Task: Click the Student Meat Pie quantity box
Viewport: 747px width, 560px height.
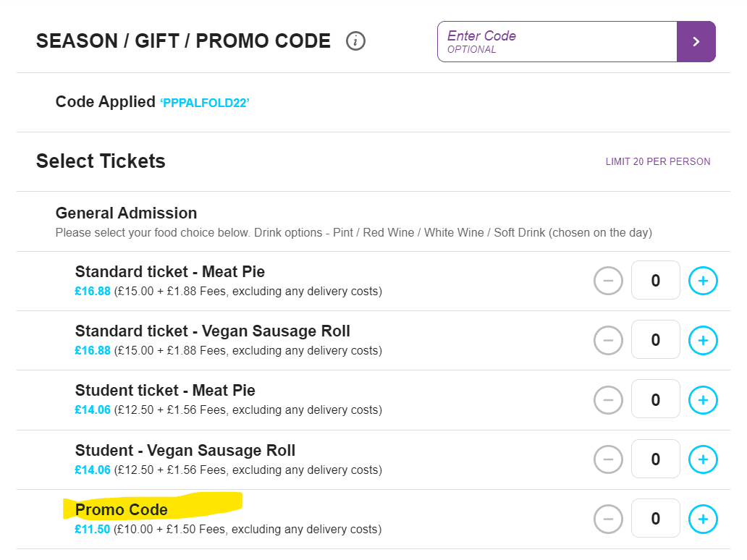Action: [656, 399]
